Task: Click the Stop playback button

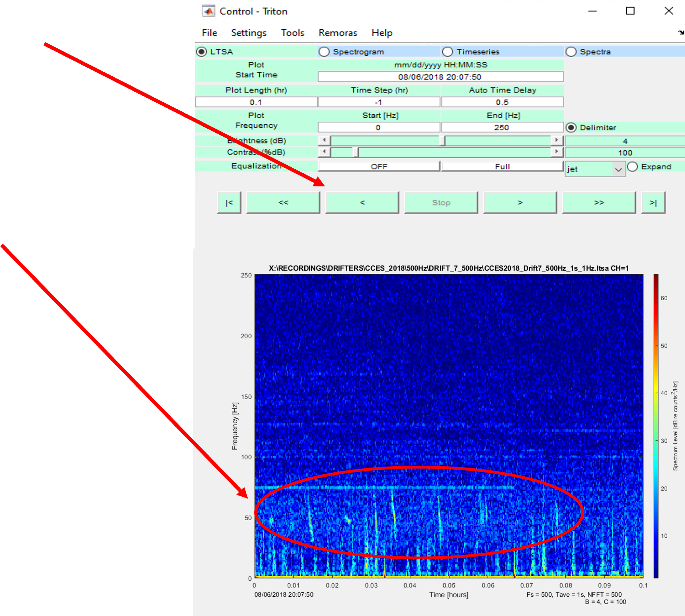Action: coord(441,202)
